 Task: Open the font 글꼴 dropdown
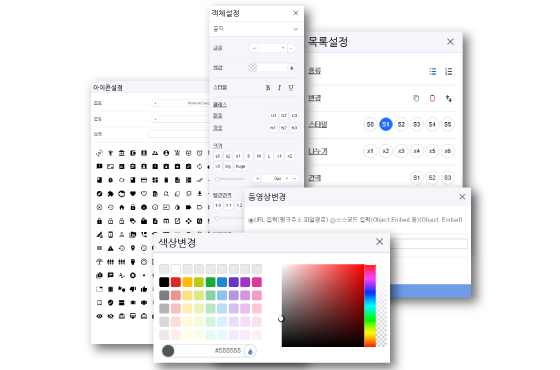[x=272, y=48]
